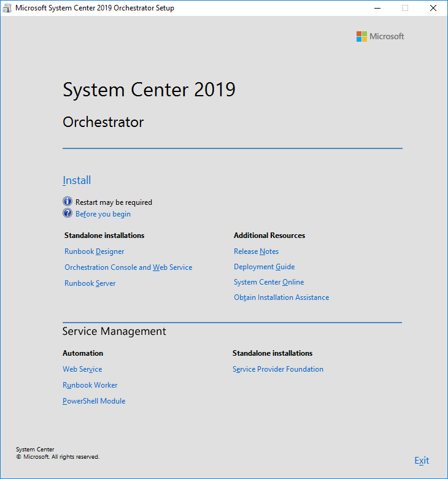Minimize the Orchestrator Setup window

(377, 8)
